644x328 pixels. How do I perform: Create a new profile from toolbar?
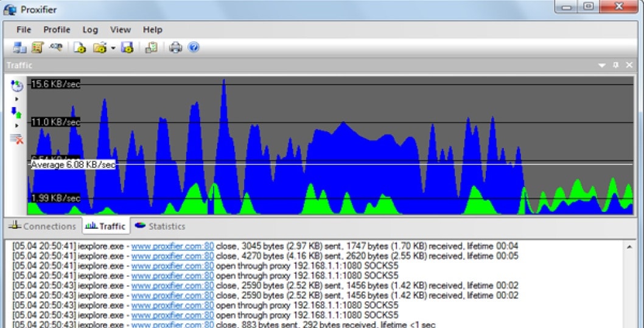tap(79, 47)
